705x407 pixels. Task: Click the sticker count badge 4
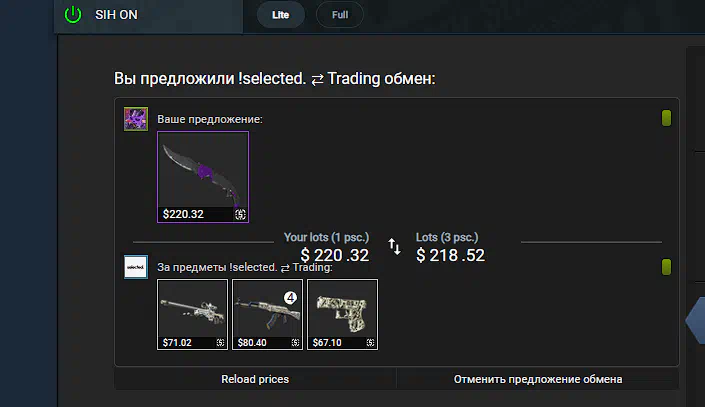(290, 298)
